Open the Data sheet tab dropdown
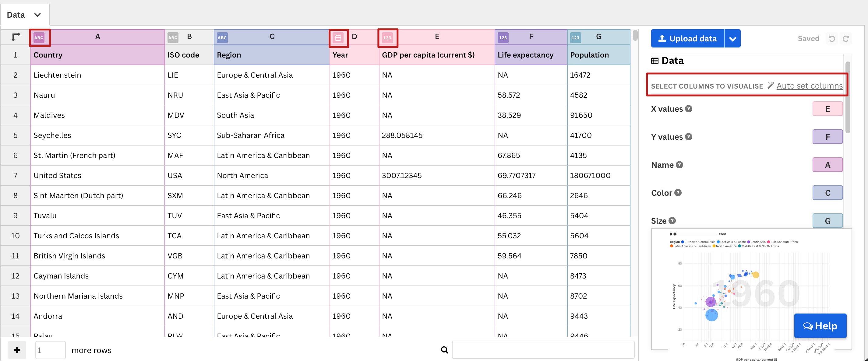 pyautogui.click(x=37, y=15)
